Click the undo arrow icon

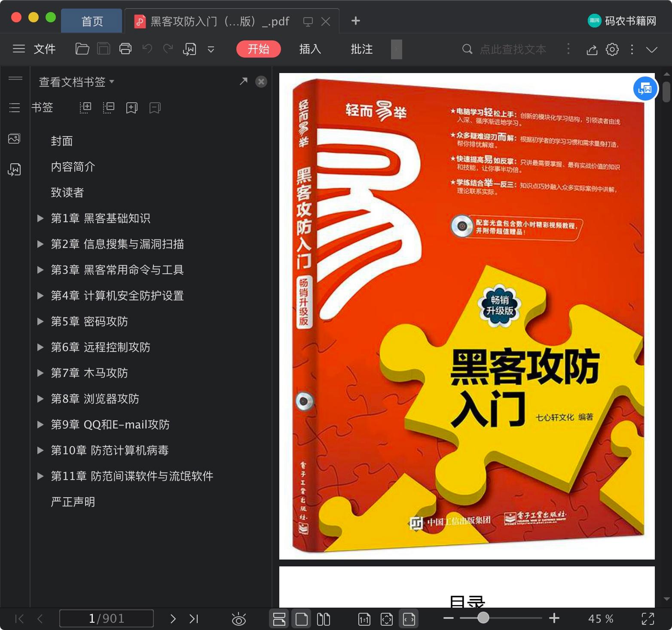[147, 49]
